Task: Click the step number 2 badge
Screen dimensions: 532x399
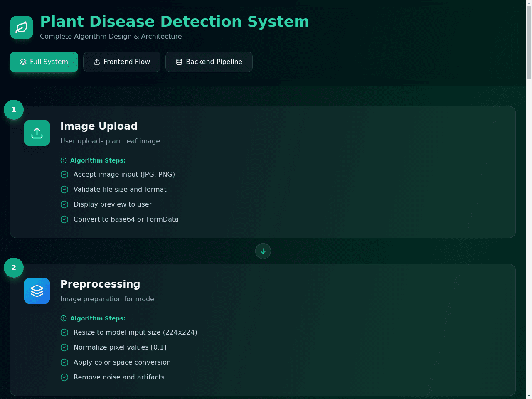Action: pyautogui.click(x=14, y=268)
